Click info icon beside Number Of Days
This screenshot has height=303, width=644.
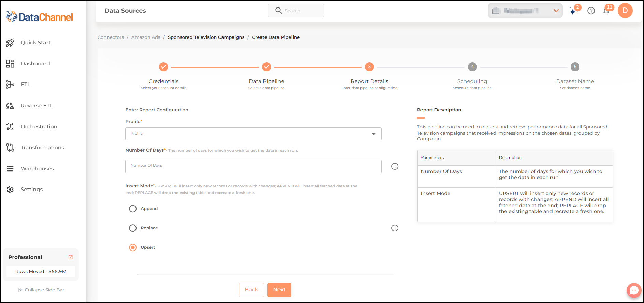tap(395, 166)
